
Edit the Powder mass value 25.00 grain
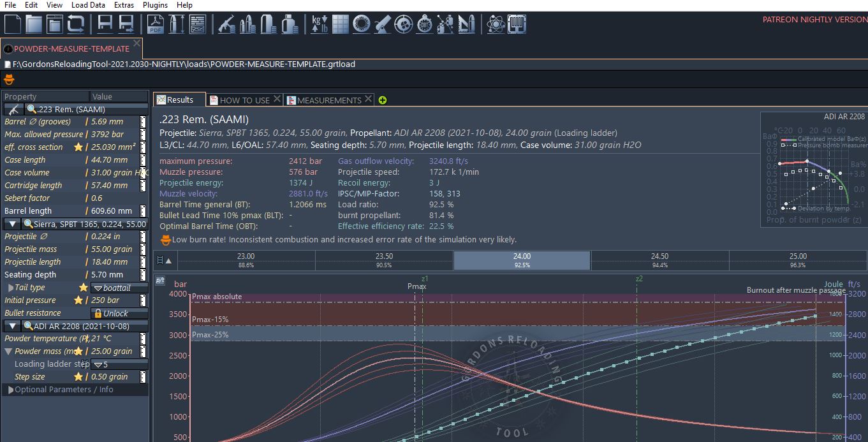[x=113, y=351]
